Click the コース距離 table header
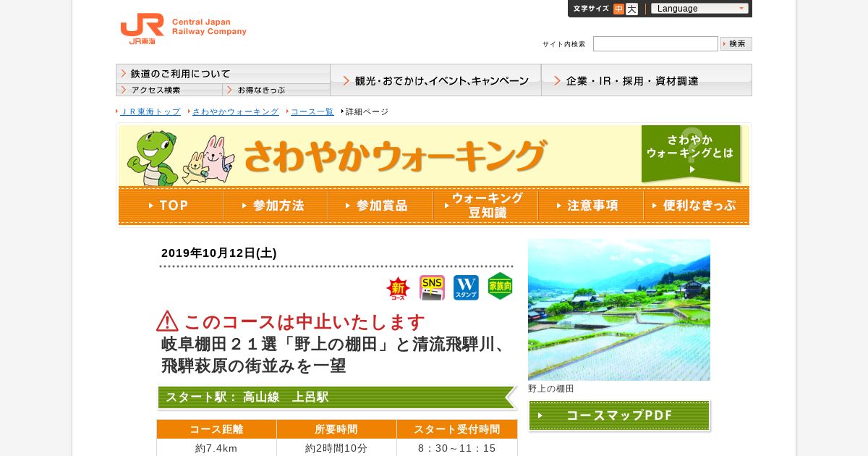The width and height of the screenshot is (868, 456). coord(217,429)
